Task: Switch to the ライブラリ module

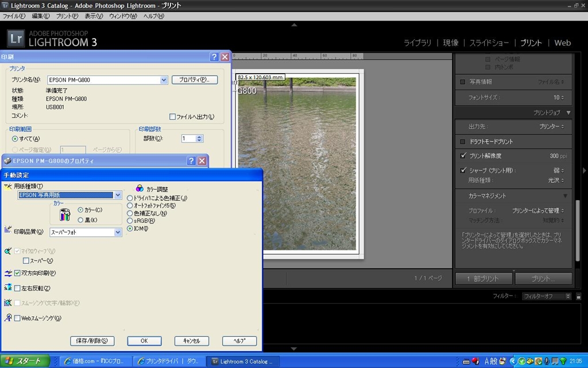Action: 417,43
